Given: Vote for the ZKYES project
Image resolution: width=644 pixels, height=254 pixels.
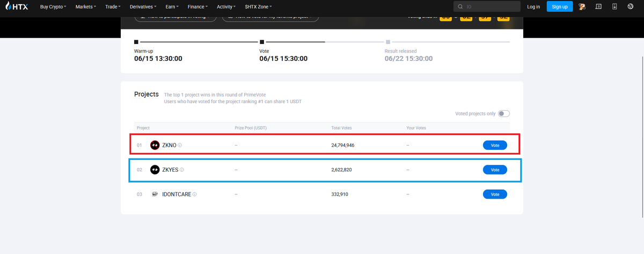Looking at the screenshot, I should pyautogui.click(x=495, y=170).
